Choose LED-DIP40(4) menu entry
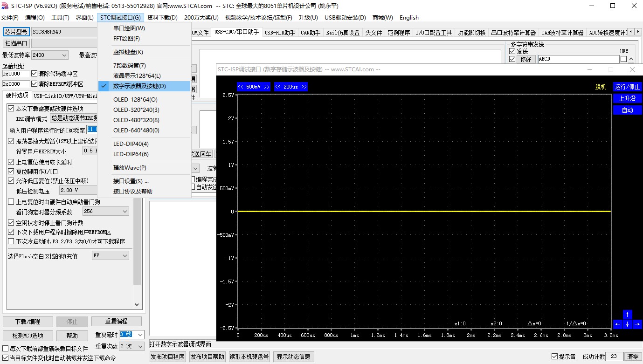The height and width of the screenshot is (364, 643). click(145, 144)
